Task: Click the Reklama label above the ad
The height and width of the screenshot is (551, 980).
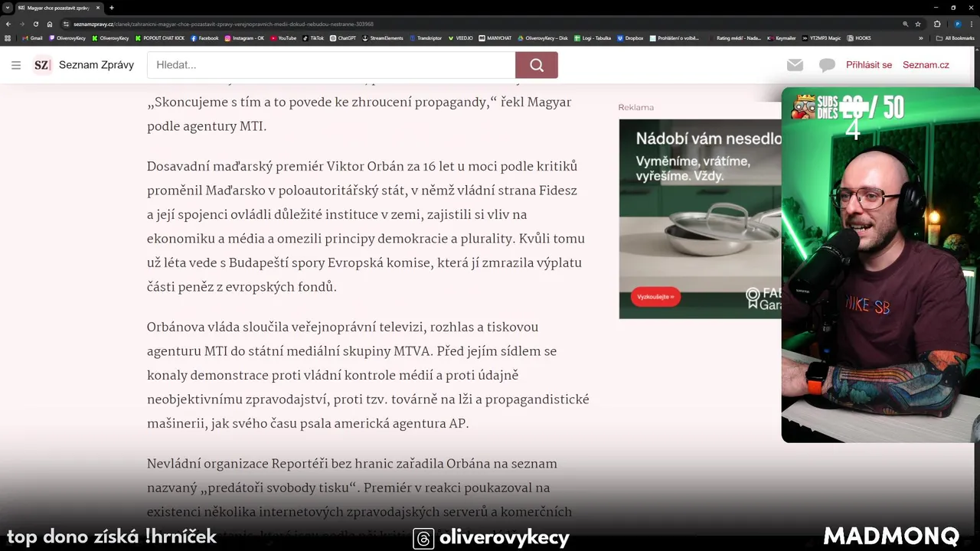Action: pos(636,107)
